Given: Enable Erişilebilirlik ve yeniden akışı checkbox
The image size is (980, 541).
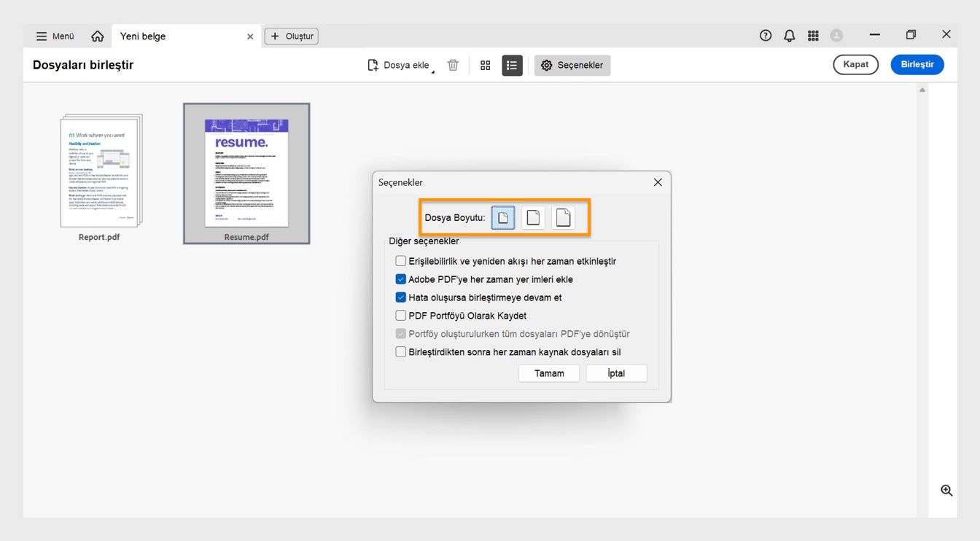Looking at the screenshot, I should (401, 261).
